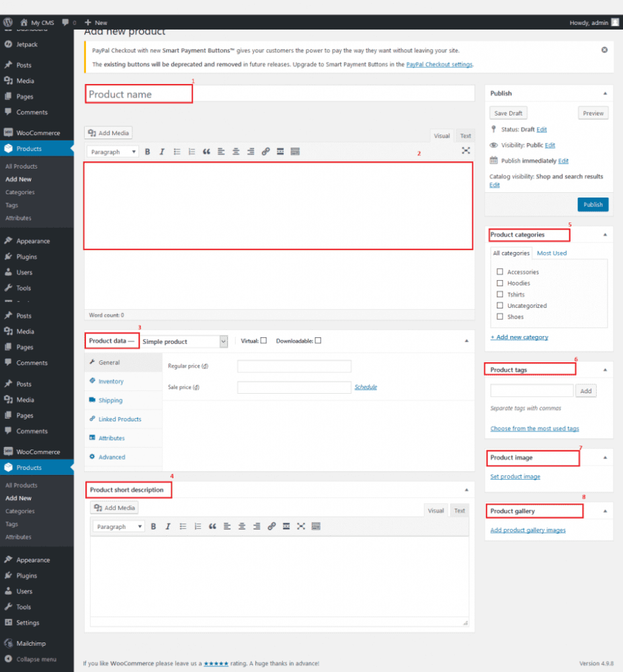
Task: Tick the Tshirts category
Action: coord(499,294)
